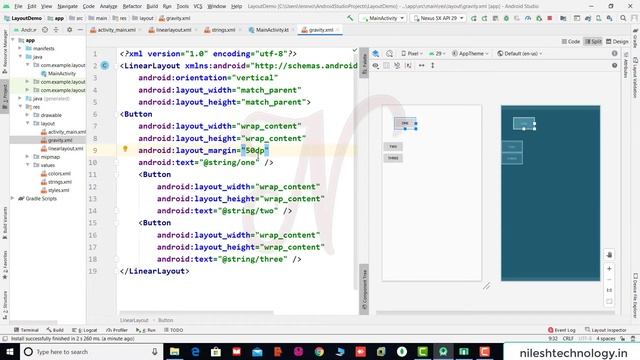Click the lightbulb quick-fix icon on line 9
640x360 pixels.
click(125, 149)
